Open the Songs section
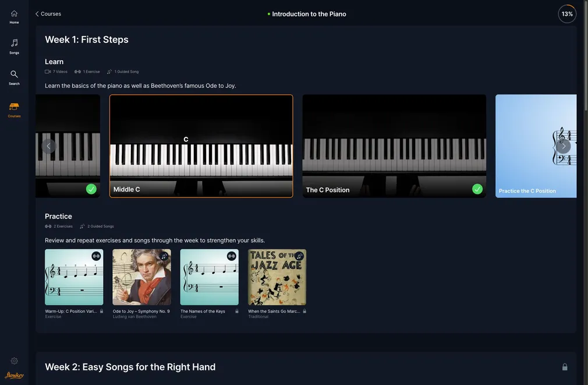This screenshot has height=385, width=588. 14,47
